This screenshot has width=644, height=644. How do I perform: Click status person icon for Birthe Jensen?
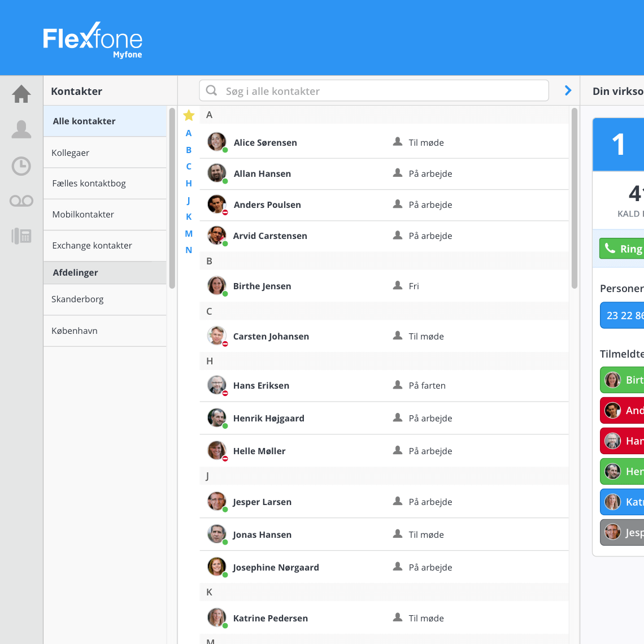pyautogui.click(x=398, y=285)
